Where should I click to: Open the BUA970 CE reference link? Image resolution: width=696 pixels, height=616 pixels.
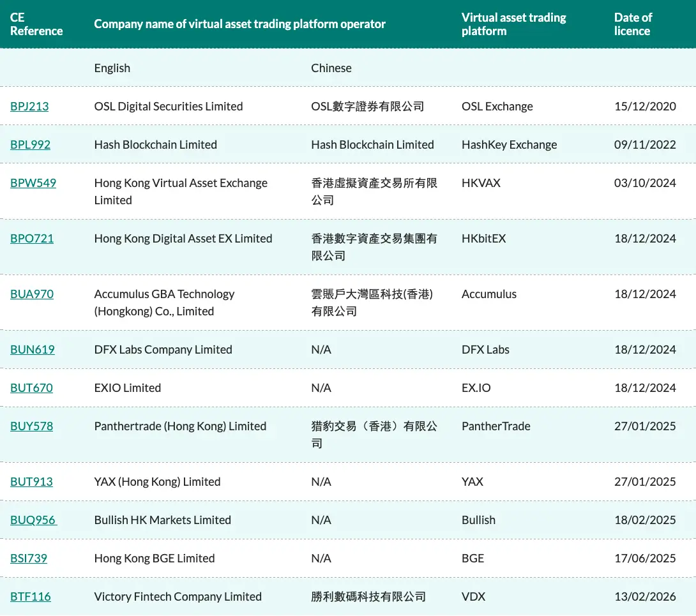[x=32, y=294]
